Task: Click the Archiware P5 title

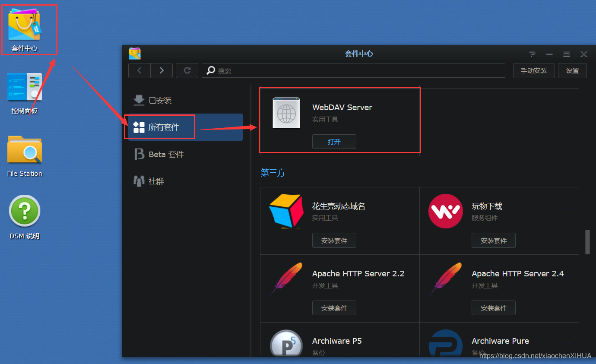Action: click(337, 341)
